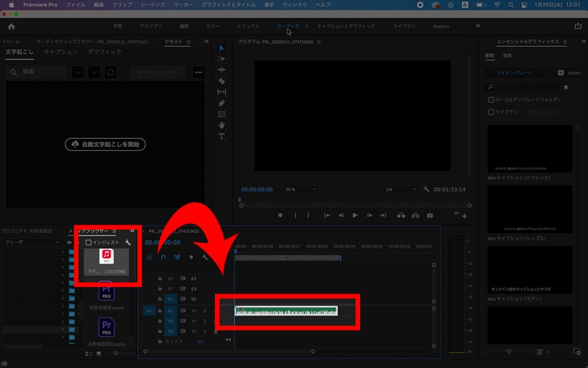Select the Razor tool
This screenshot has height=368, width=588.
coord(222,81)
